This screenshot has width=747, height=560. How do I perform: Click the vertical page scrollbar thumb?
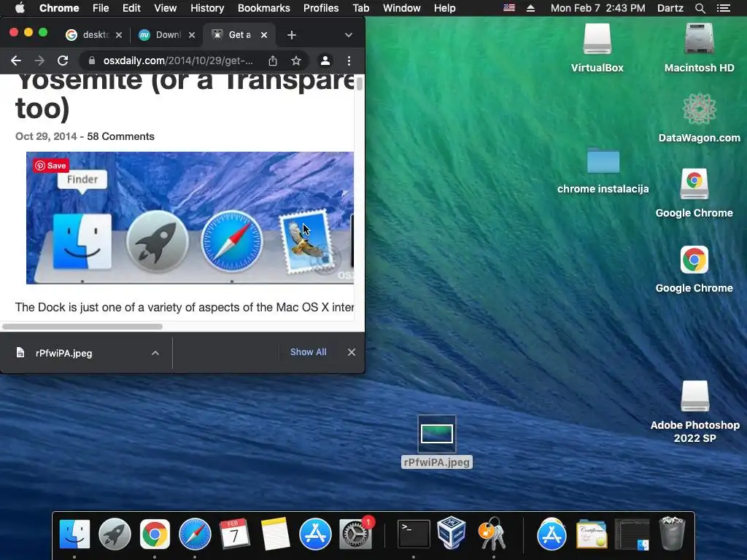[x=359, y=82]
